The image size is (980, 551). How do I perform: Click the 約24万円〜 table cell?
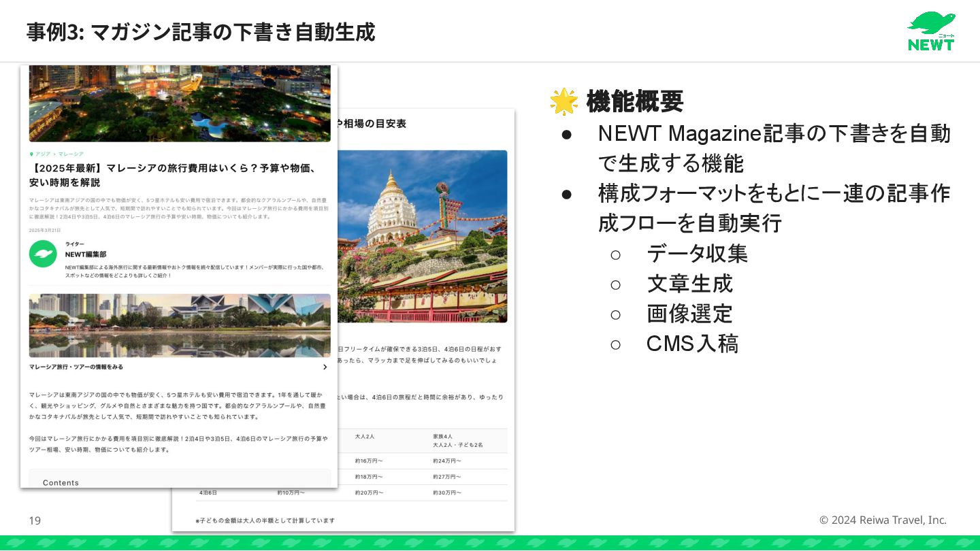(446, 461)
